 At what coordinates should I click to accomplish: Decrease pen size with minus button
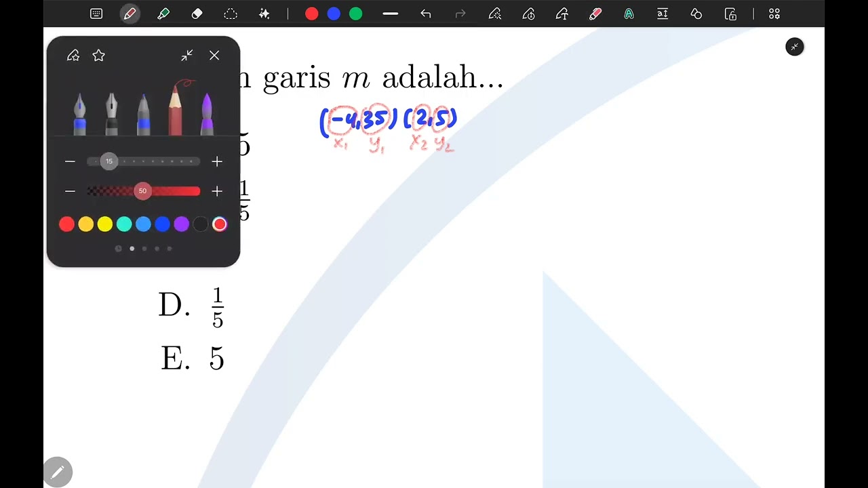(70, 161)
